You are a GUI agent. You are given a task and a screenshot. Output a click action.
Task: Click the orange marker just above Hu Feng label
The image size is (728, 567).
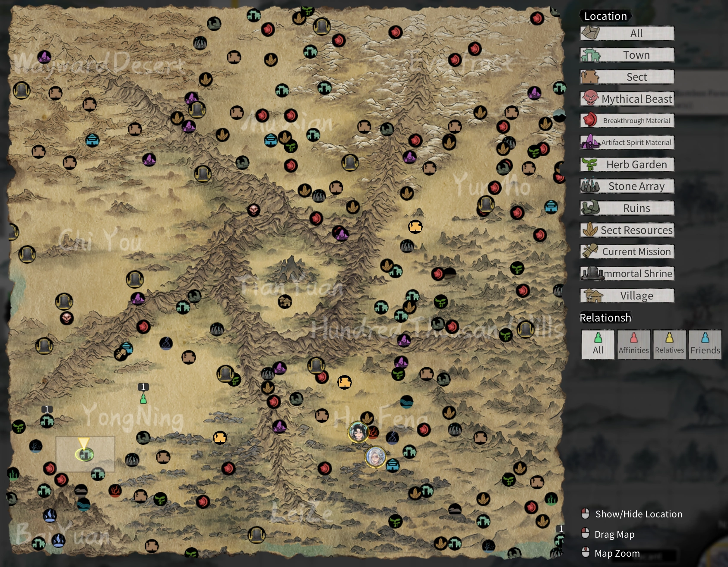(x=345, y=382)
